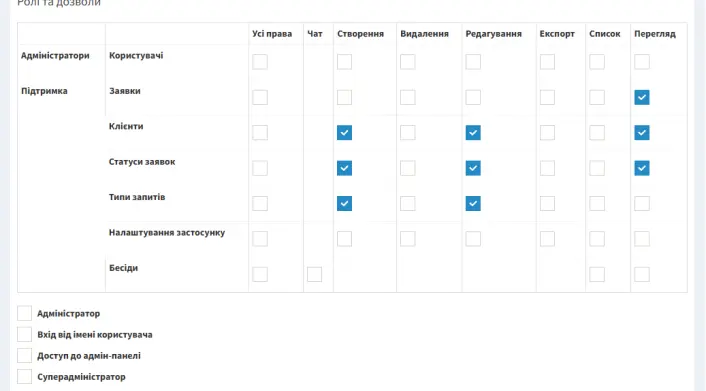Check Видалення for Користувачі row
The image size is (706, 391).
[407, 62]
